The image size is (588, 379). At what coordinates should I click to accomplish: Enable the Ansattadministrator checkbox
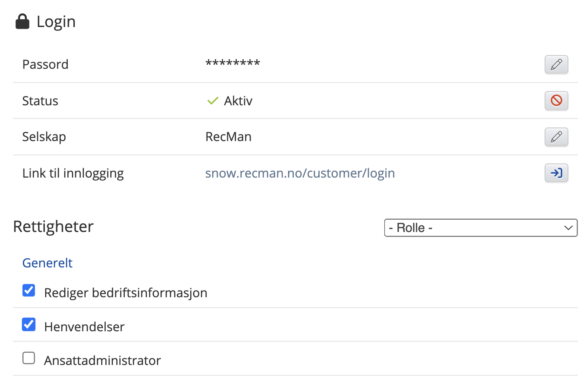[x=29, y=358]
